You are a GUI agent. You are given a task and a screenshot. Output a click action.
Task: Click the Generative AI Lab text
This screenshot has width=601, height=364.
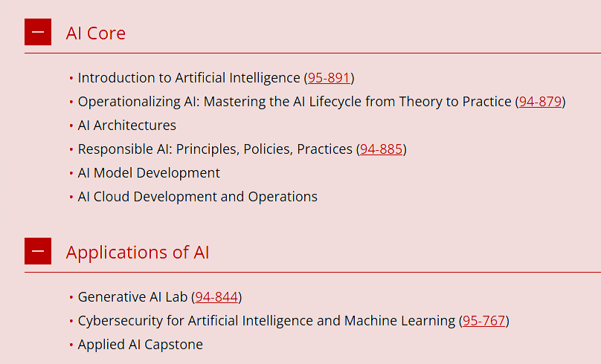tap(132, 297)
